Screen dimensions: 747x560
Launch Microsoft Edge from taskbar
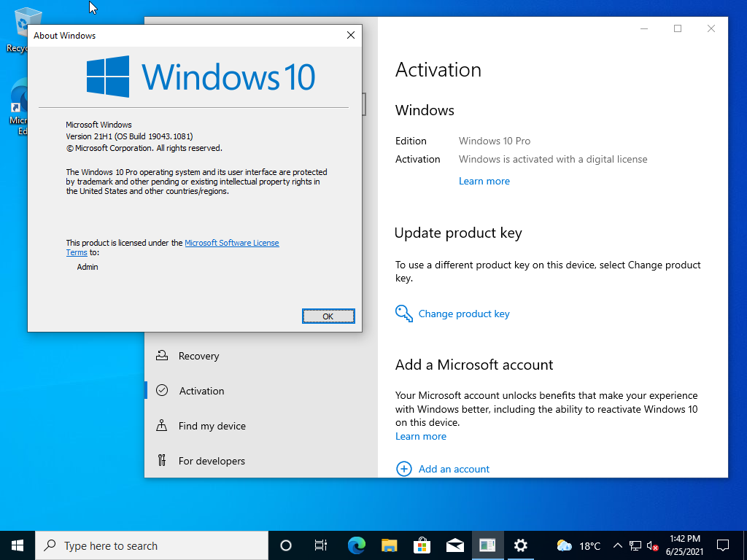click(356, 545)
